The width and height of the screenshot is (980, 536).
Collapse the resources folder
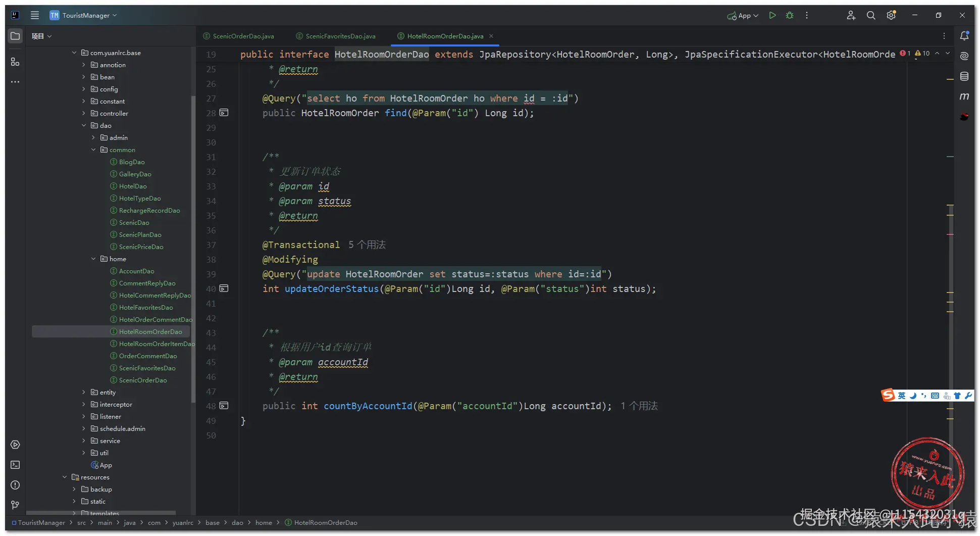pos(65,477)
